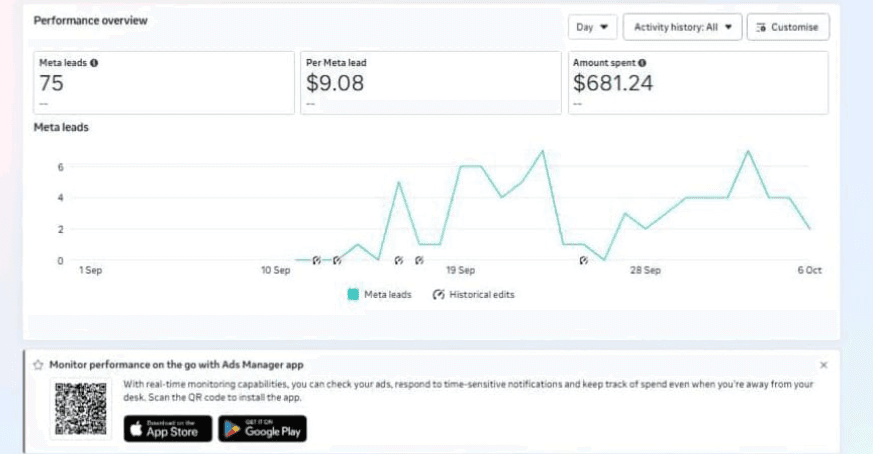Click the 28 Sep axis label
Viewport: 873px width, 454px height.
645,270
